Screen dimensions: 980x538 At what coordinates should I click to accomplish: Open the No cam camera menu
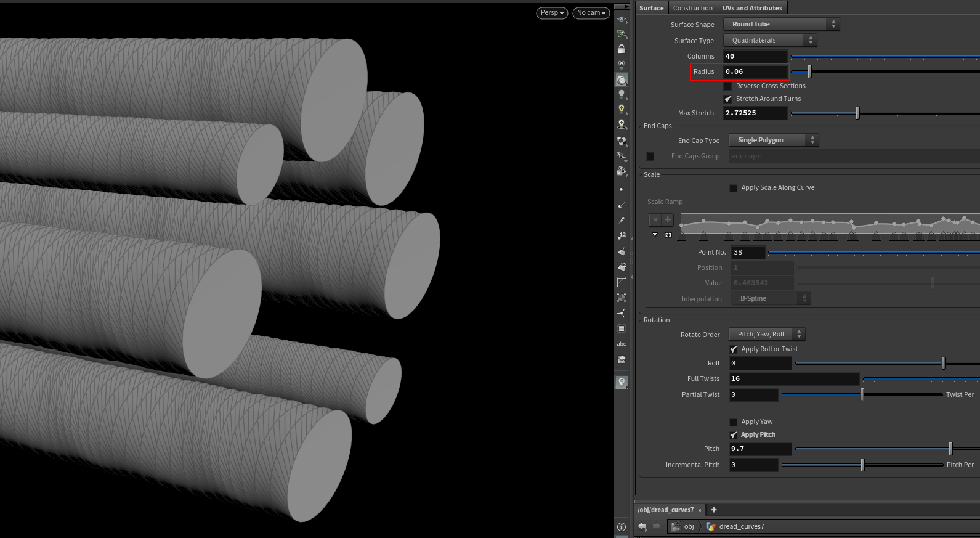tap(591, 13)
